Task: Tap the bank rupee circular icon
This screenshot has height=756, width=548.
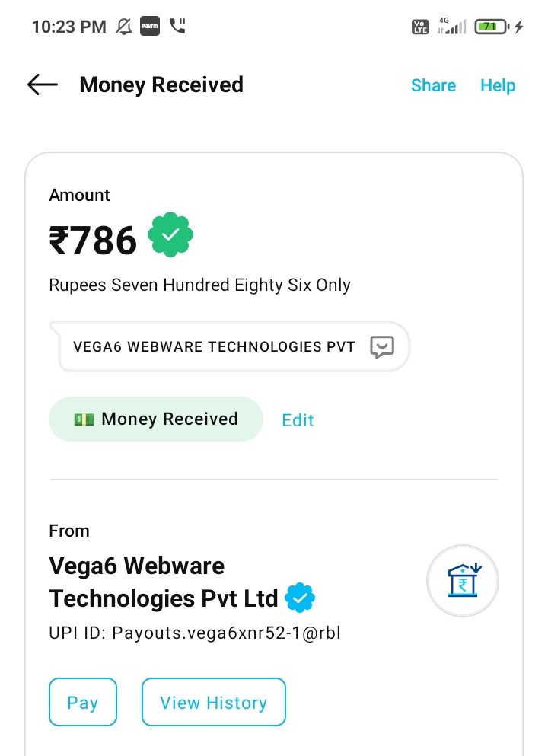Action: (x=463, y=581)
